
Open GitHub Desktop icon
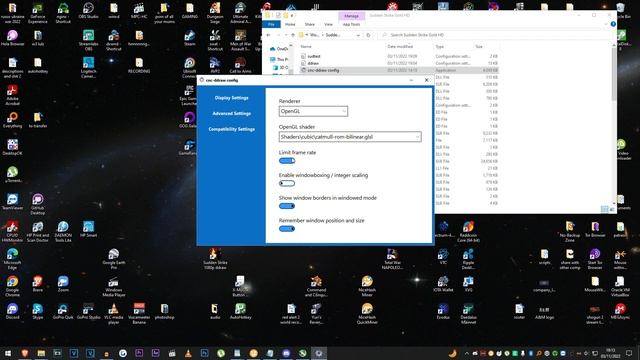38,204
